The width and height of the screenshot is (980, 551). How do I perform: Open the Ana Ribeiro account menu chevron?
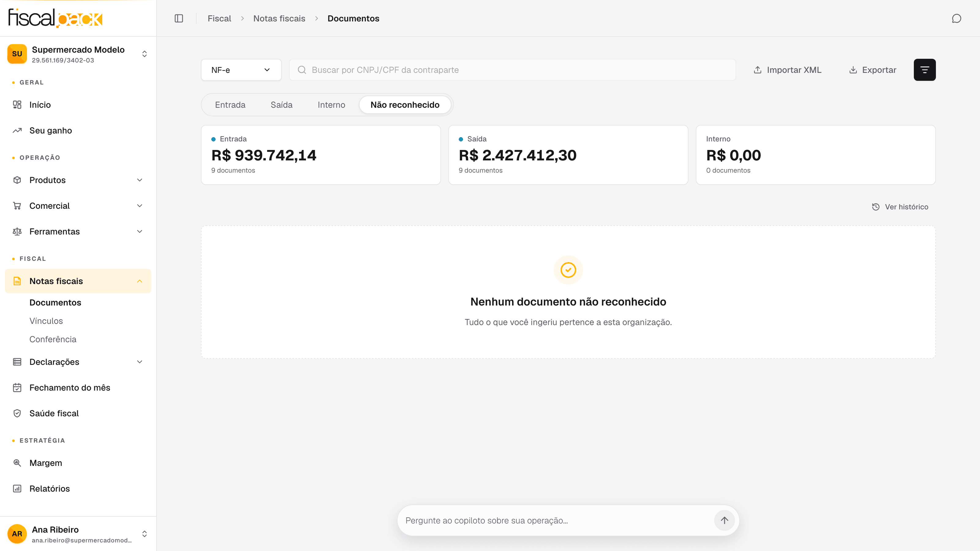coord(145,534)
